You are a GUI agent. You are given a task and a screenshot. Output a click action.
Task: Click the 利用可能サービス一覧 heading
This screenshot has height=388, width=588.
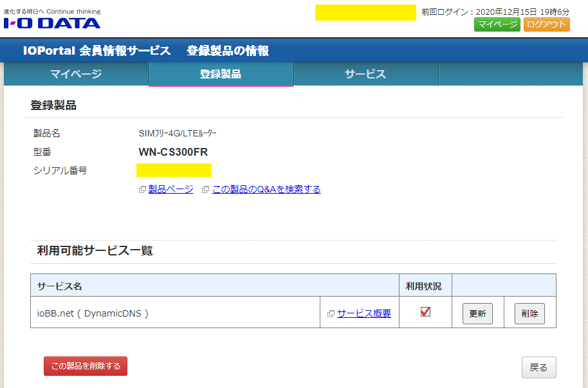click(x=95, y=250)
